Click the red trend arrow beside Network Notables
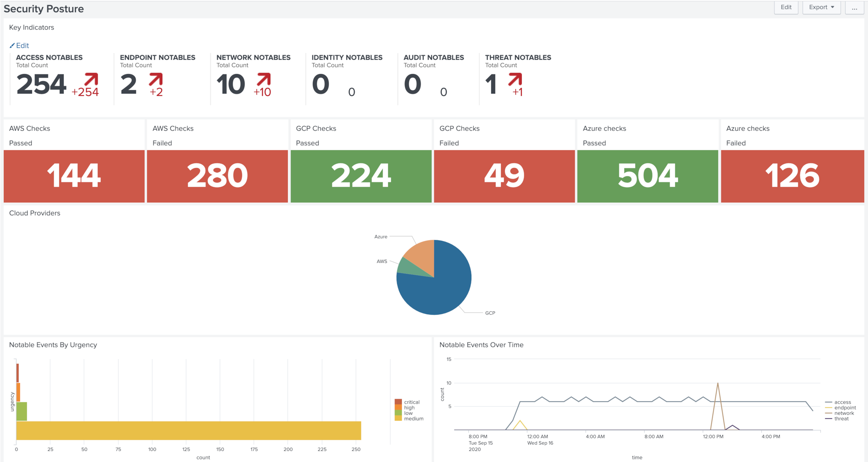Screen dimensions: 868x462 [264, 79]
